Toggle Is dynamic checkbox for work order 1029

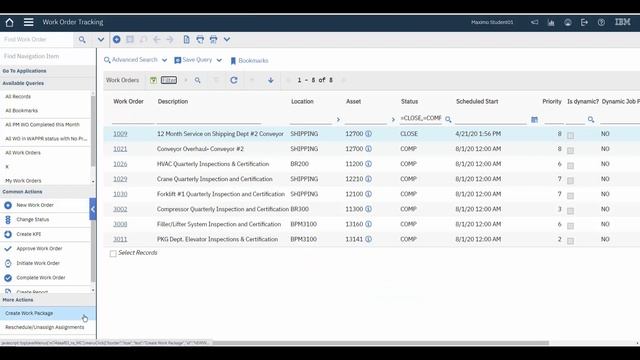pyautogui.click(x=571, y=180)
